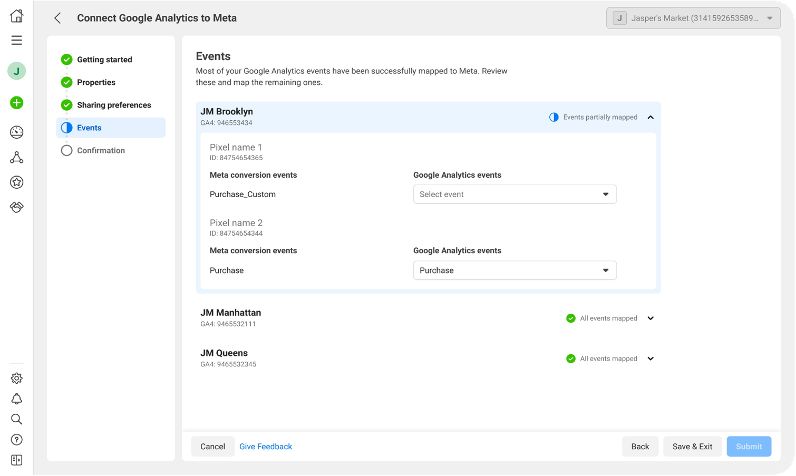The width and height of the screenshot is (796, 476).
Task: Open the star badge icon in sidebar
Action: point(17,182)
